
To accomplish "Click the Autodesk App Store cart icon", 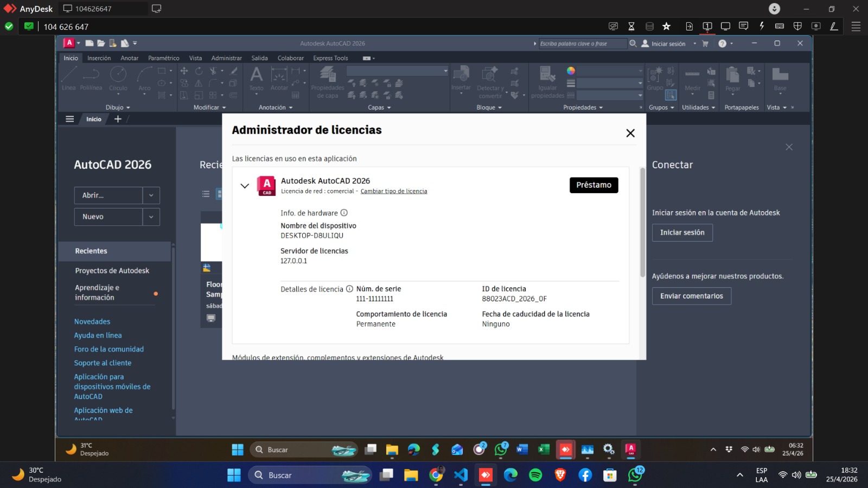I will [705, 43].
